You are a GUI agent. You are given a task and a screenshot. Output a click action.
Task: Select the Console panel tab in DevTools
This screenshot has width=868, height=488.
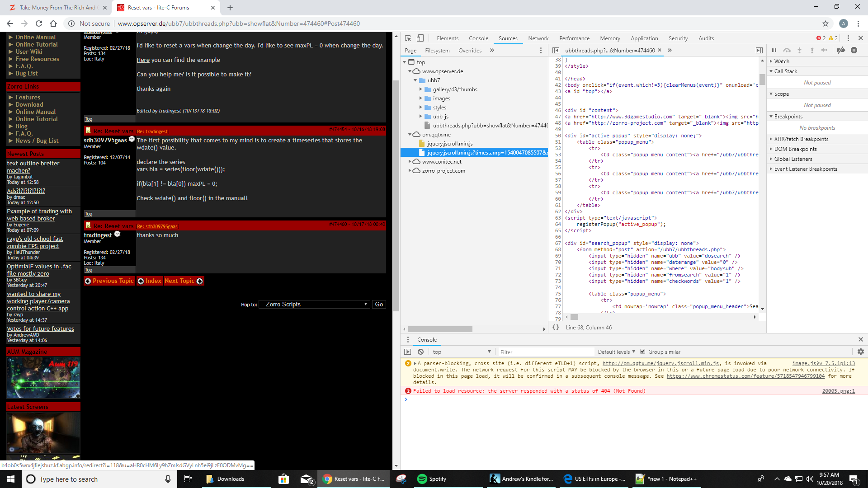click(479, 38)
